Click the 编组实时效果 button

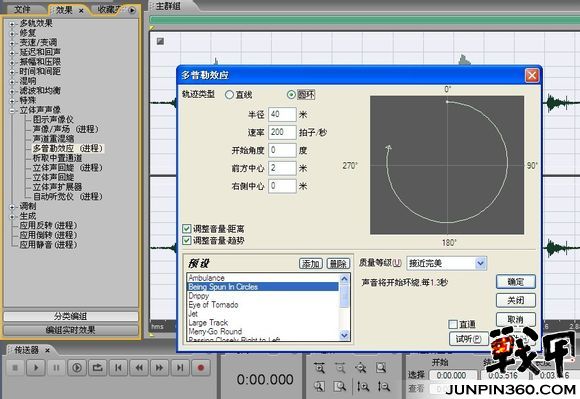[70, 330]
